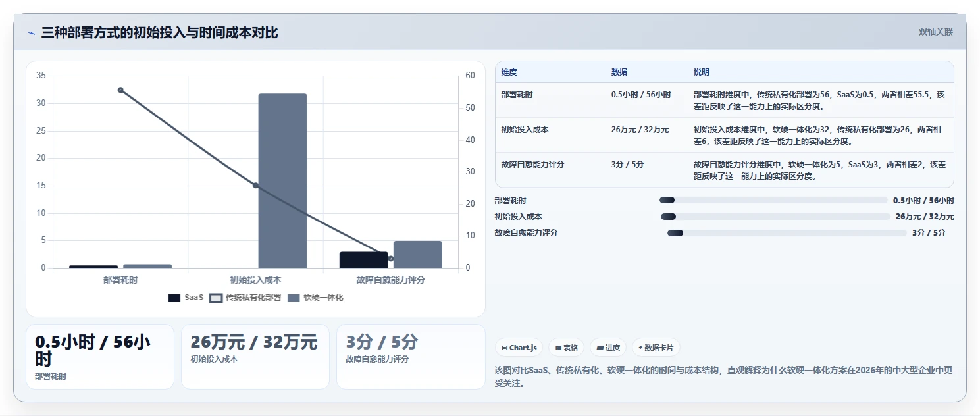Click the 0.5小时 / 56小时 data card
Screen dimensions: 980x416
coord(100,357)
